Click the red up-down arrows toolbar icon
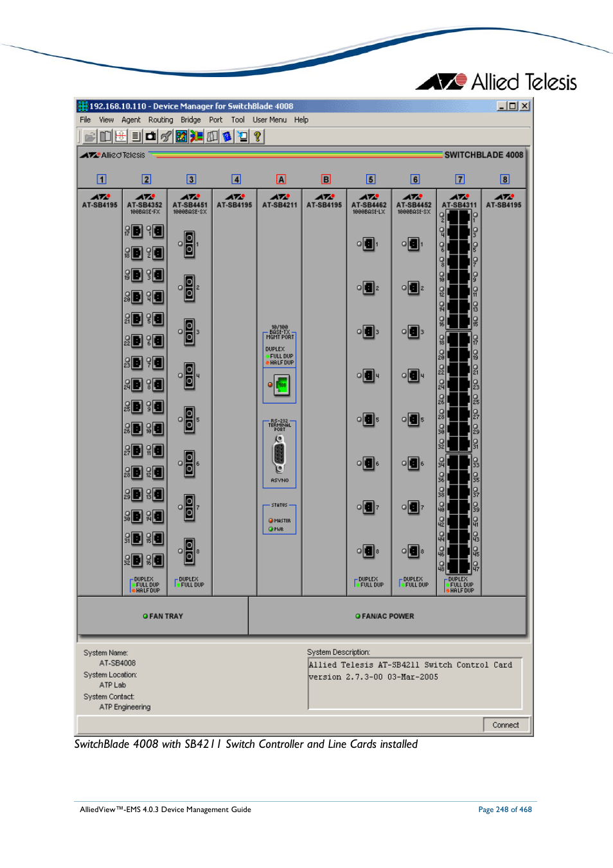Screen dimensions: 613x868 point(121,136)
